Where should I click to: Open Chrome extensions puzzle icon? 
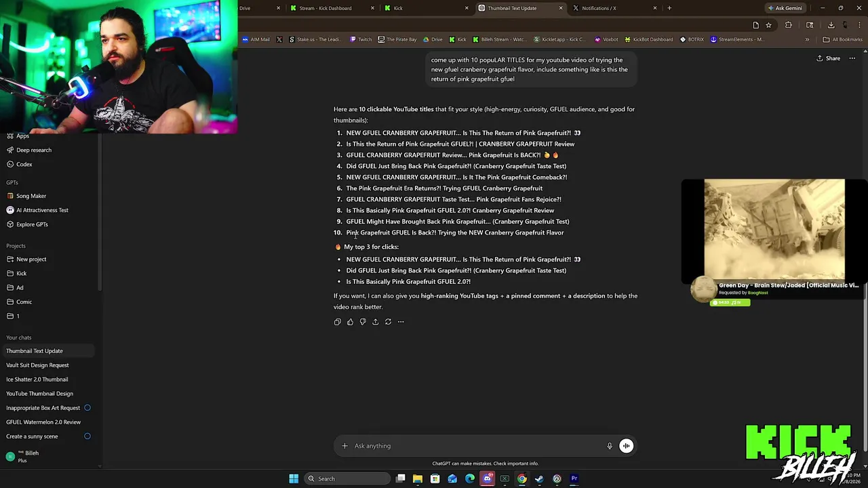pos(788,25)
